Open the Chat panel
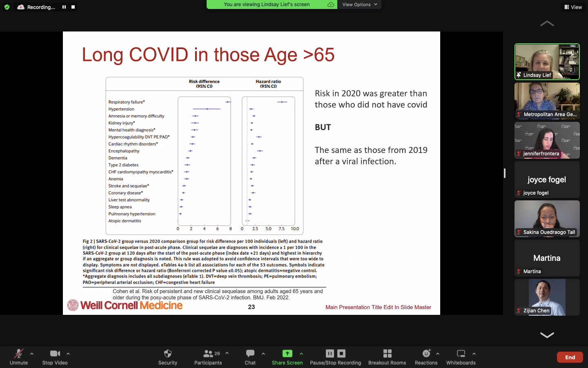Viewport: 588px width, 368px height. coord(250,357)
